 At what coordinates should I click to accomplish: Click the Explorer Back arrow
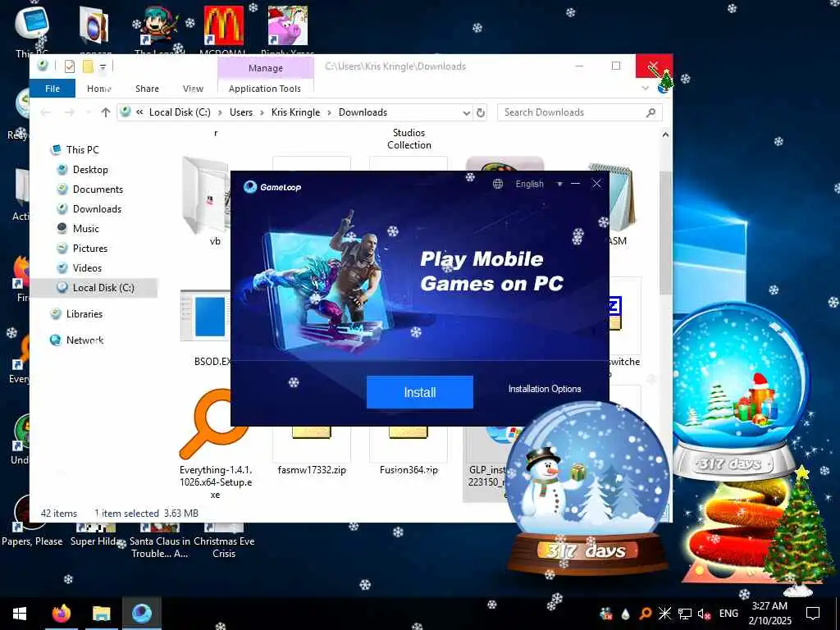46,112
